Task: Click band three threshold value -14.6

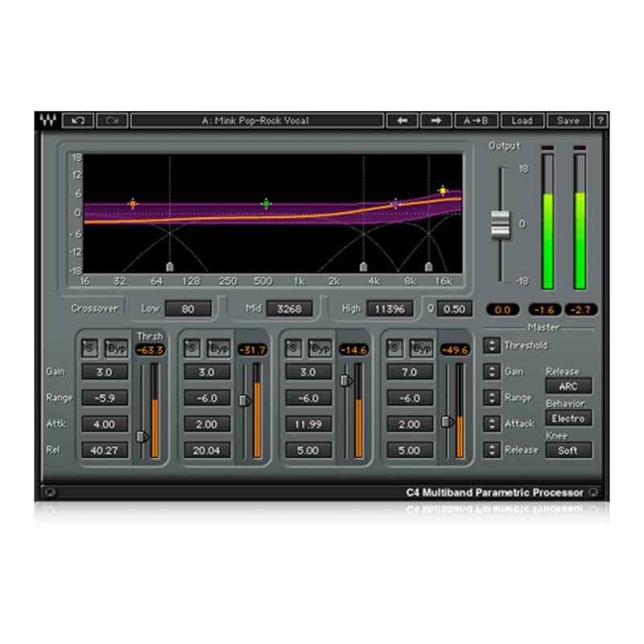Action: click(353, 350)
